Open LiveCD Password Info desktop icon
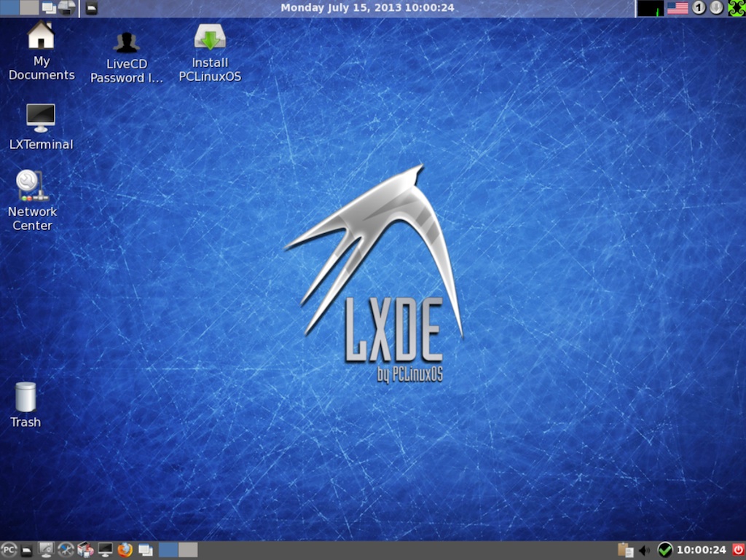The height and width of the screenshot is (560, 746). (x=127, y=57)
